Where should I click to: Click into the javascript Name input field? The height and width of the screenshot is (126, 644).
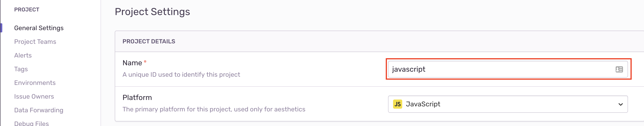[x=500, y=69]
